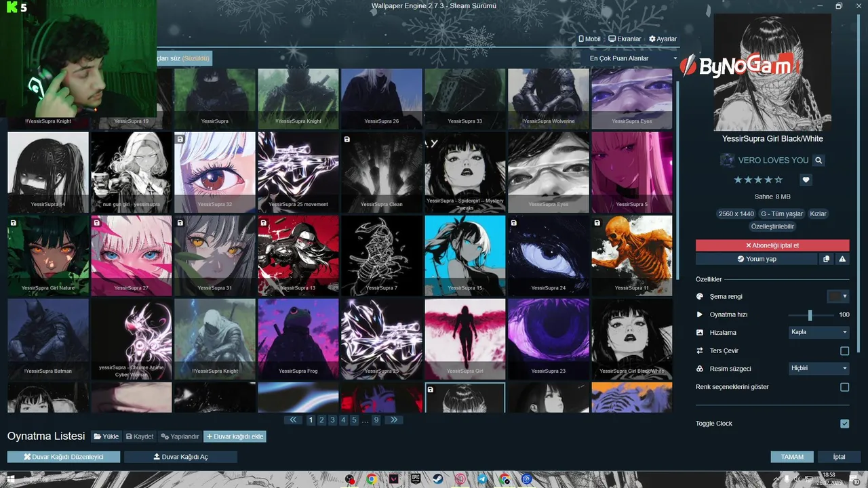The image size is (868, 488).
Task: Open Telegram from the taskbar
Action: pyautogui.click(x=481, y=479)
